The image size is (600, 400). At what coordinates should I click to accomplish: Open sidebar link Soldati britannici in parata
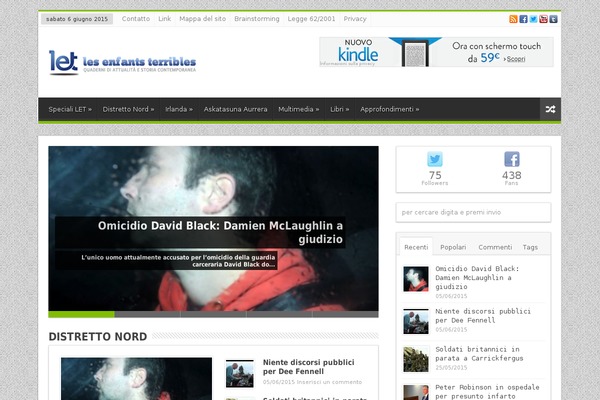click(x=479, y=354)
